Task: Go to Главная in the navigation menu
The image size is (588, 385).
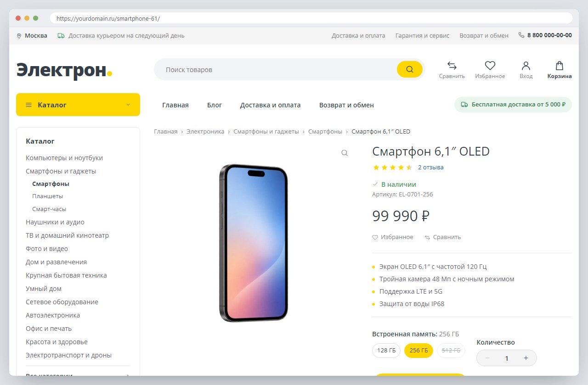Action: (175, 105)
